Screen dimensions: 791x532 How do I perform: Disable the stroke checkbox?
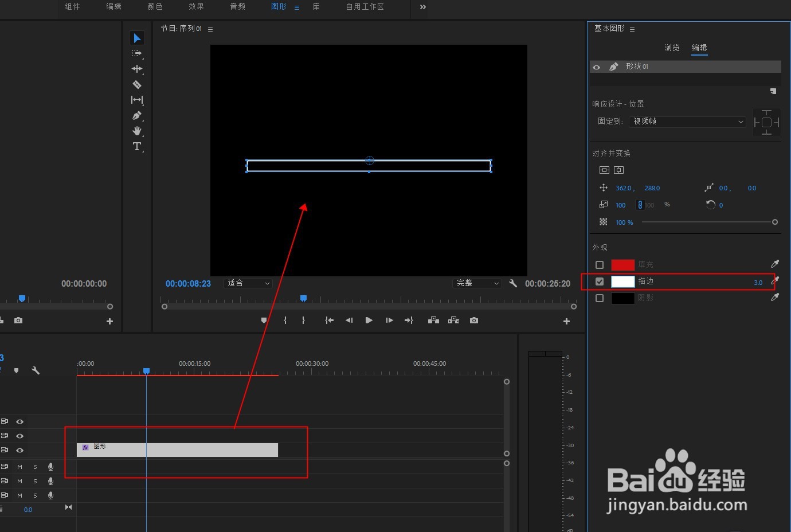pos(600,281)
